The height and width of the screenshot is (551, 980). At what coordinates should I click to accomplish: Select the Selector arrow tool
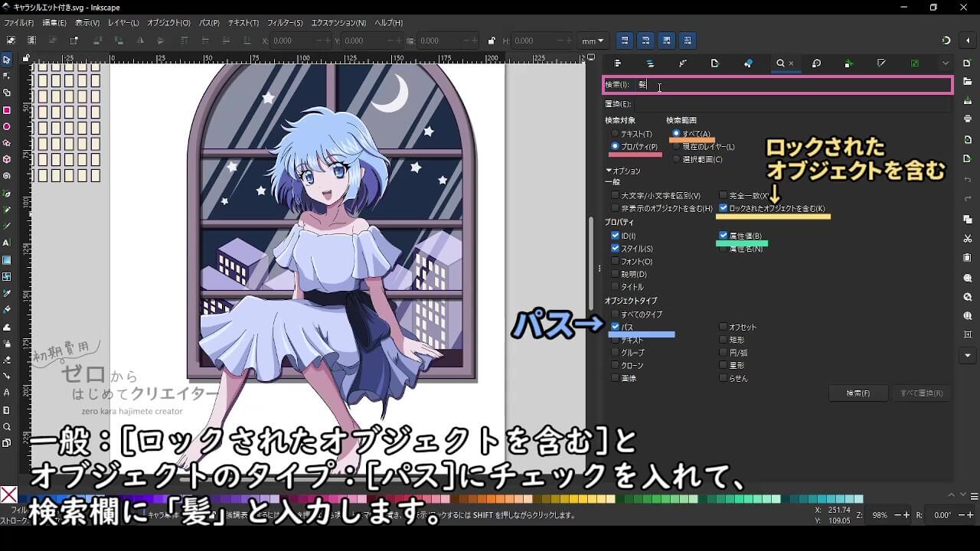tap(7, 60)
